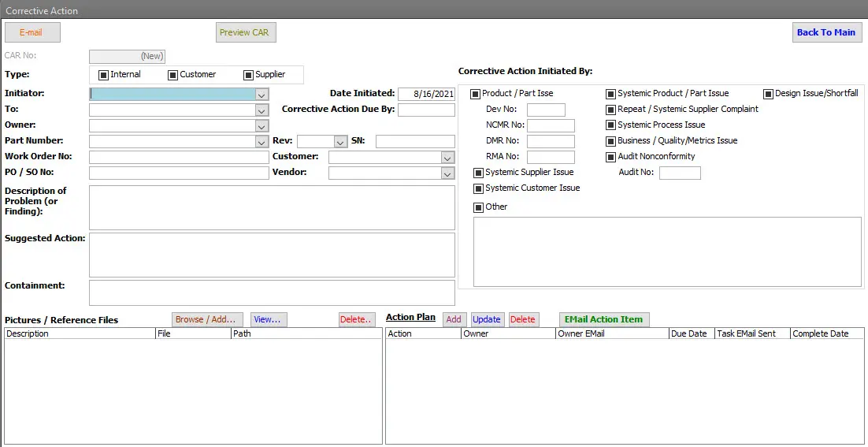
Task: Click Browse / Add... for reference files
Action: (x=207, y=319)
